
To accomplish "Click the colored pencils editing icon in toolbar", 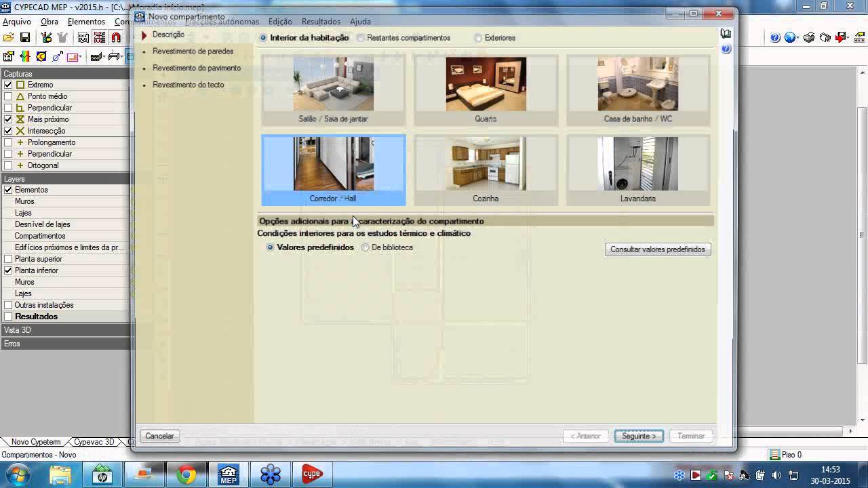I will point(46,37).
